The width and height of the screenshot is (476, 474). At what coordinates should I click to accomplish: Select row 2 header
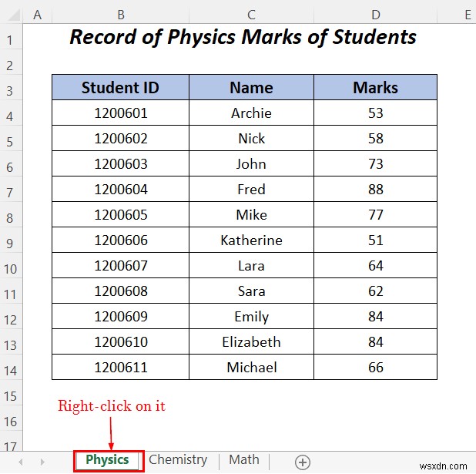tap(11, 62)
